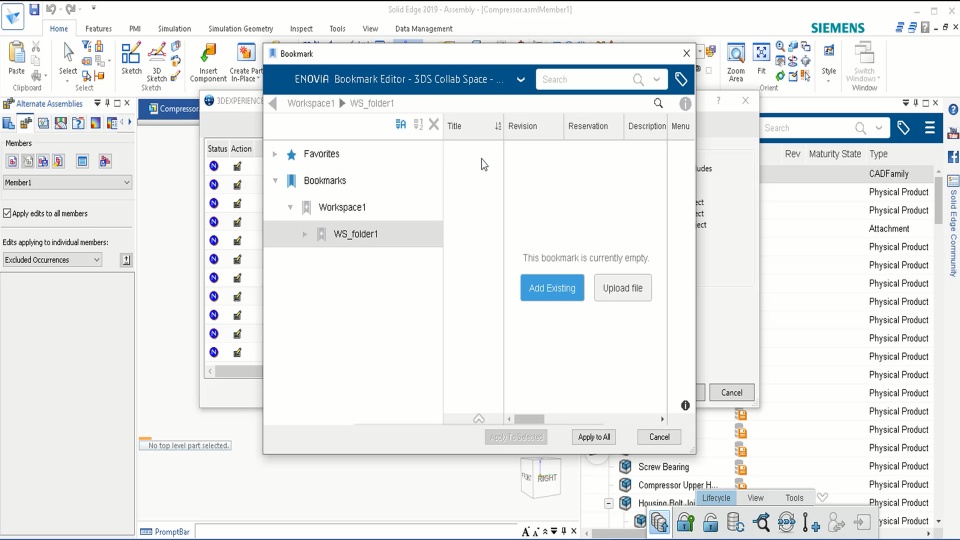Click the hamburger menu icon in right panel

[929, 128]
